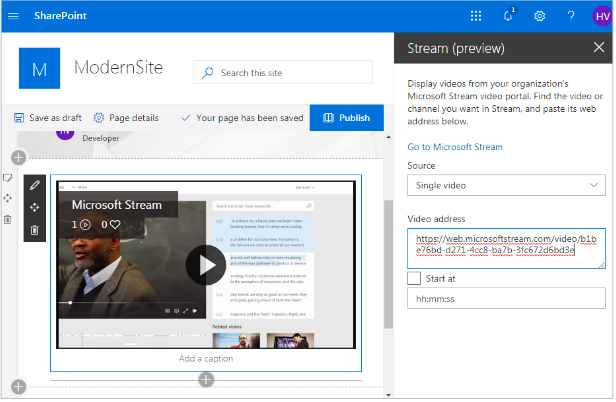Click Save as draft
Image resolution: width=616 pixels, height=402 pixels.
point(48,118)
